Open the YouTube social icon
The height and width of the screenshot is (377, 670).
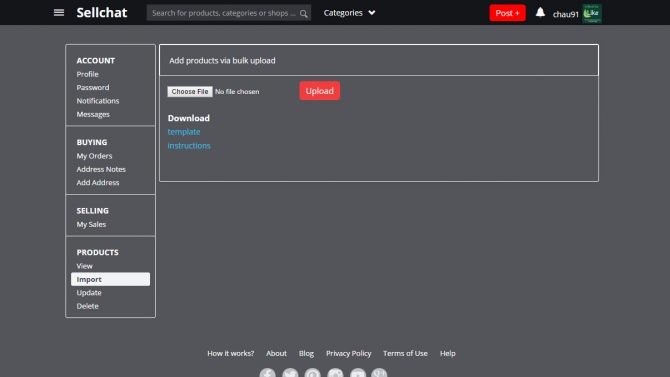(x=358, y=372)
